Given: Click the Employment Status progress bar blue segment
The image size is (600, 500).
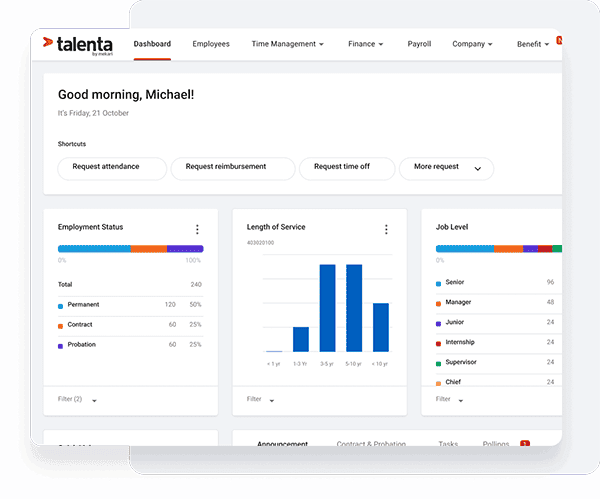Looking at the screenshot, I should [x=94, y=249].
